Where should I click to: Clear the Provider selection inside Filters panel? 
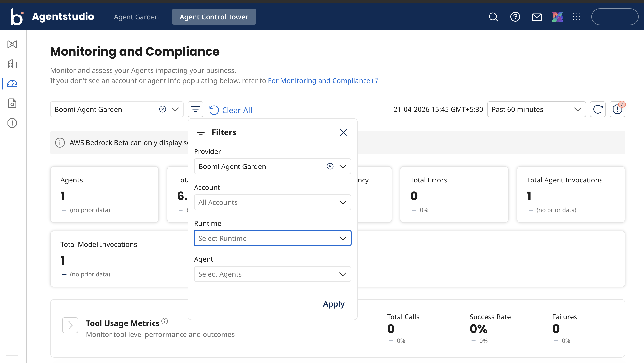point(330,166)
